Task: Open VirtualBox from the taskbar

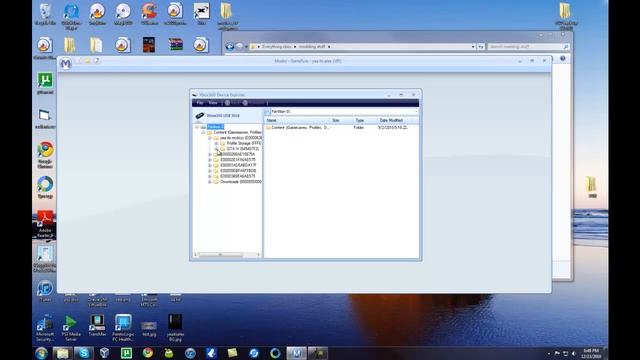Action: (x=104, y=353)
